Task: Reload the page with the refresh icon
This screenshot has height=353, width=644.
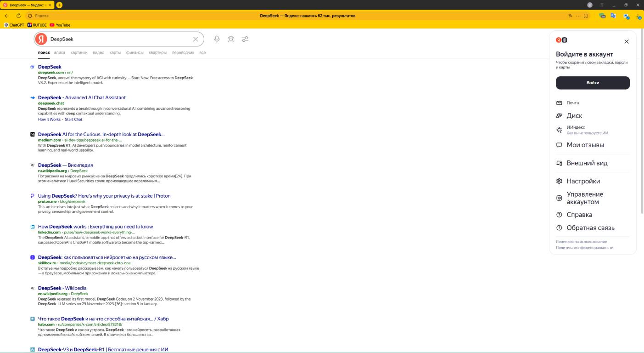Action: [x=18, y=16]
